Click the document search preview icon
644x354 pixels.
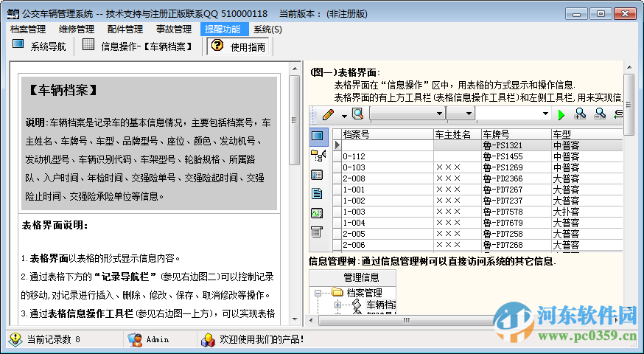point(357,114)
